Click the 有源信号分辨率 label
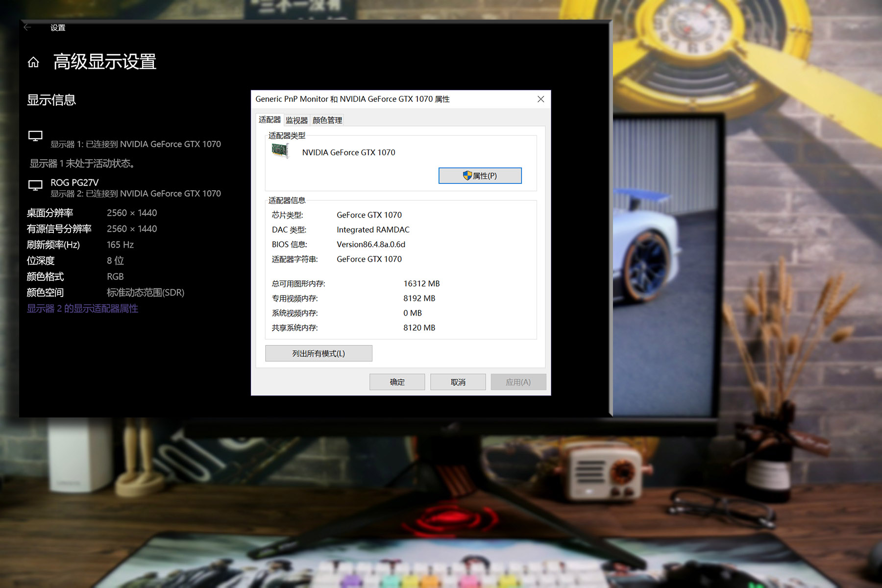Image resolution: width=882 pixels, height=588 pixels. tap(59, 229)
